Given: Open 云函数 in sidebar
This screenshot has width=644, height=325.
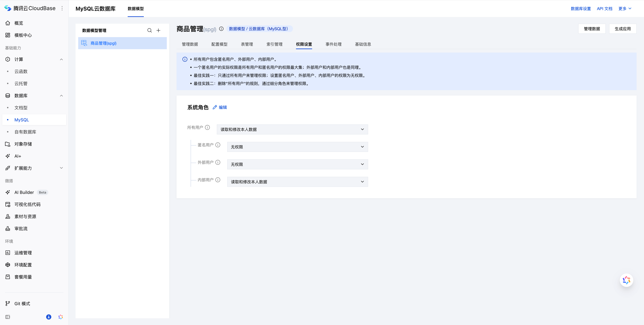Looking at the screenshot, I should click(x=21, y=71).
